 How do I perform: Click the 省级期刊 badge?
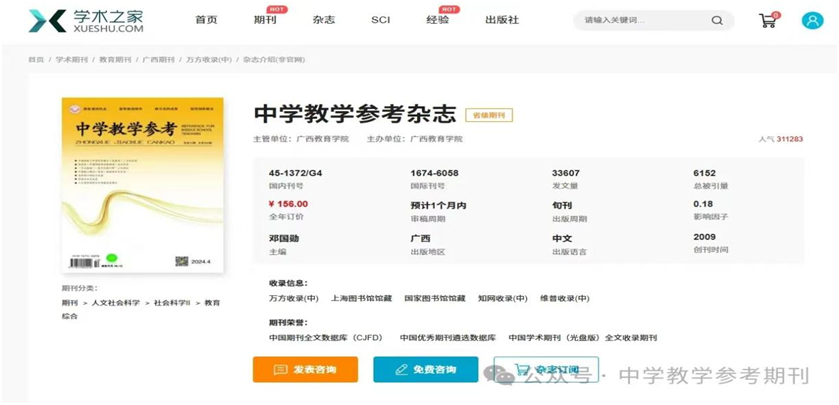click(x=489, y=115)
